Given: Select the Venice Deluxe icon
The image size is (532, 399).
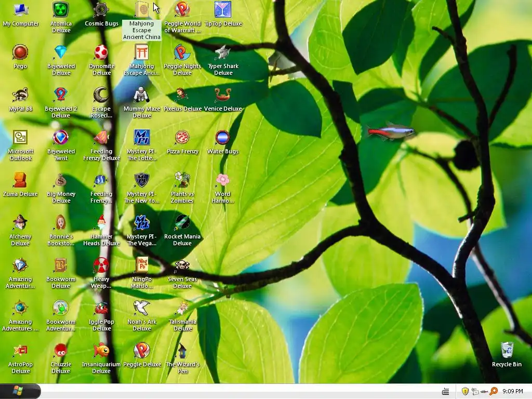Looking at the screenshot, I should pos(223,95).
